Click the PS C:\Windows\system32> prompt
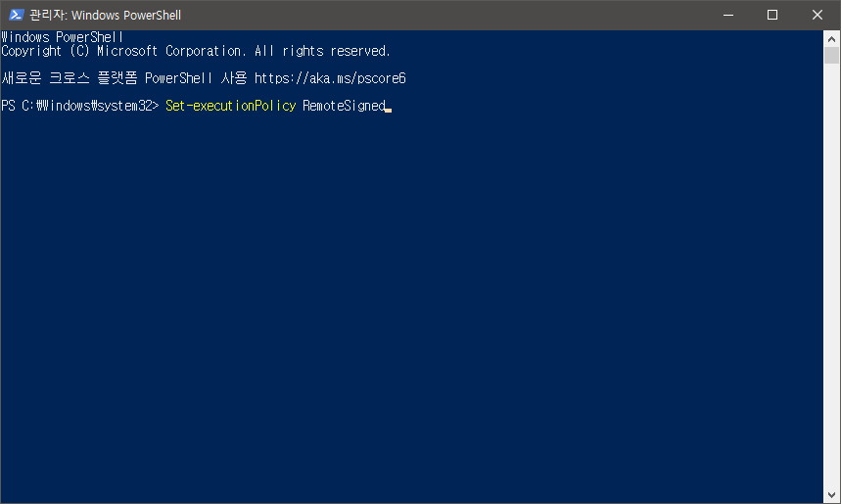This screenshot has width=841, height=504. (x=79, y=106)
